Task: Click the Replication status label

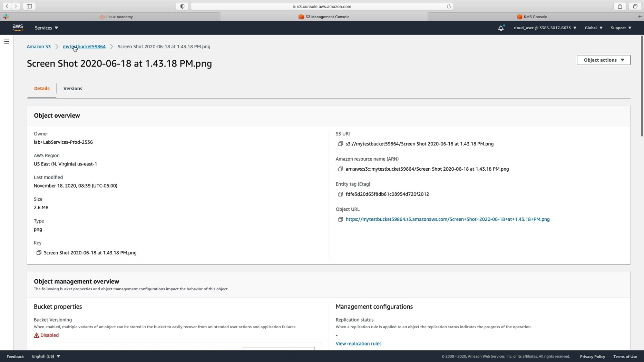Action: click(x=354, y=320)
